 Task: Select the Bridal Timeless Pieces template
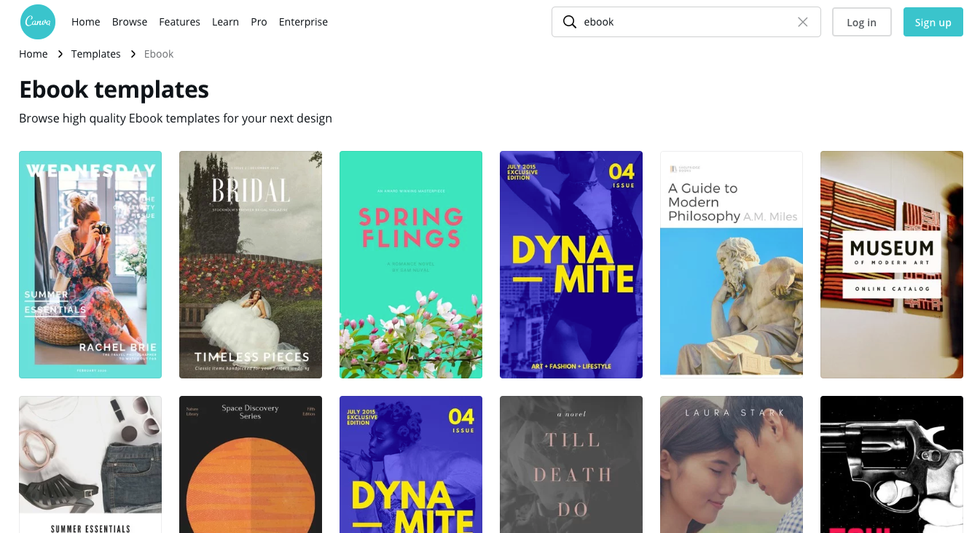tap(250, 264)
